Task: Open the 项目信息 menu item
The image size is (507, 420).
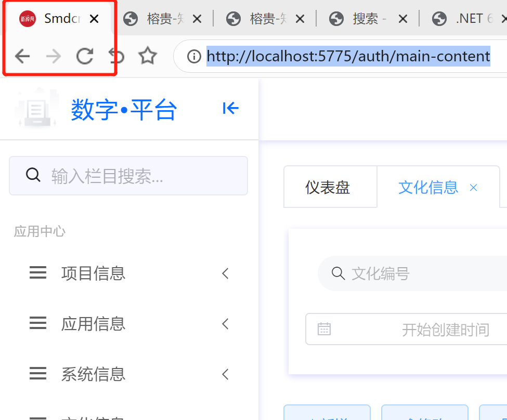Action: click(x=129, y=273)
